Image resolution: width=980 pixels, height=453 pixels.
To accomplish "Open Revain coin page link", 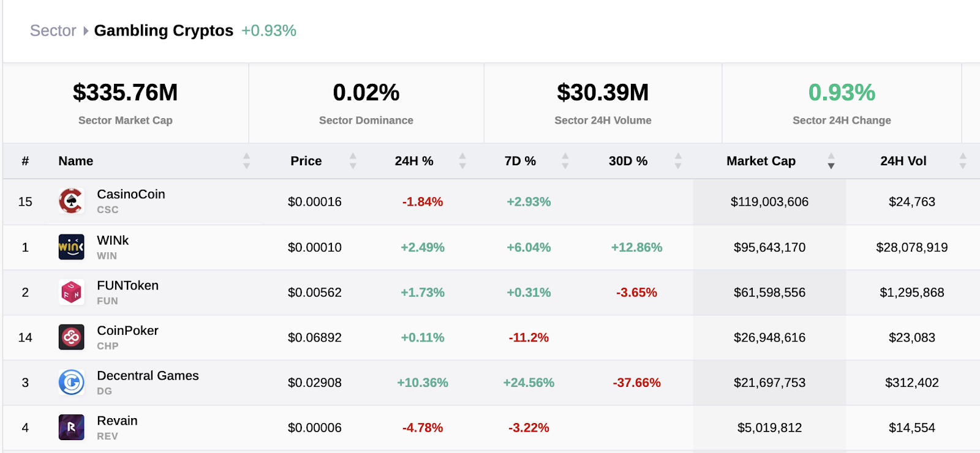I will point(117,421).
